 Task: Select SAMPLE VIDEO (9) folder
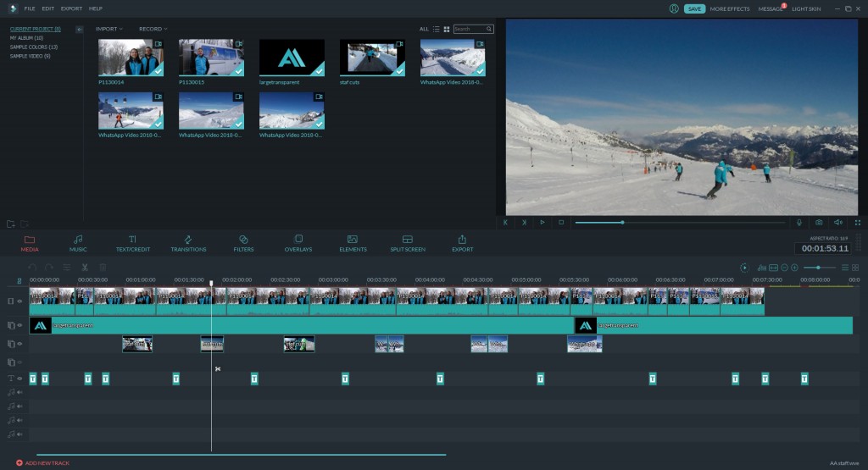tap(30, 56)
